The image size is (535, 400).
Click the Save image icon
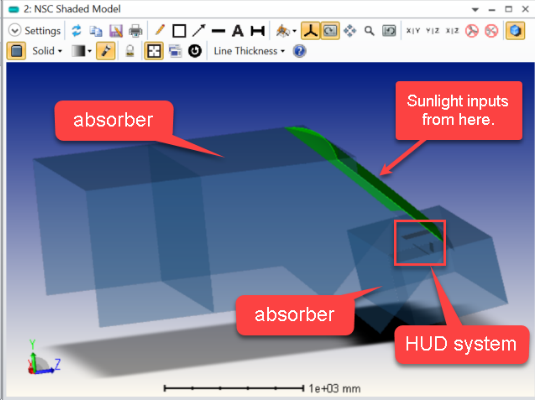116,31
